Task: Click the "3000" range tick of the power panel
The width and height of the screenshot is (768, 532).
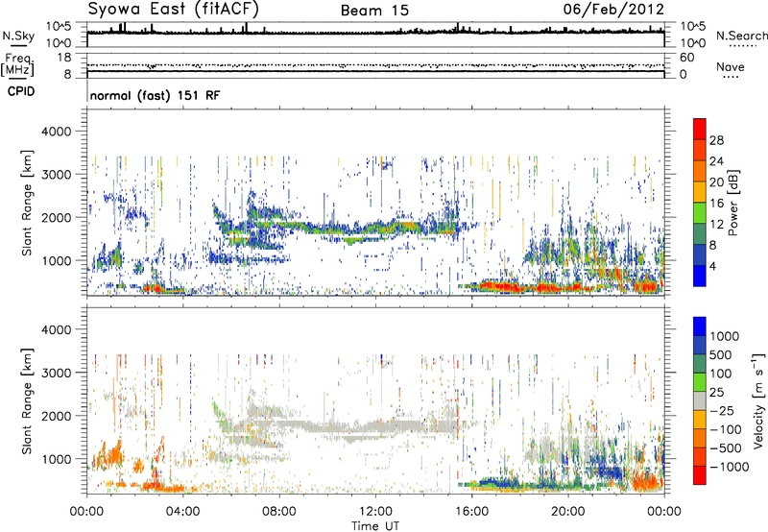Action: coord(57,175)
